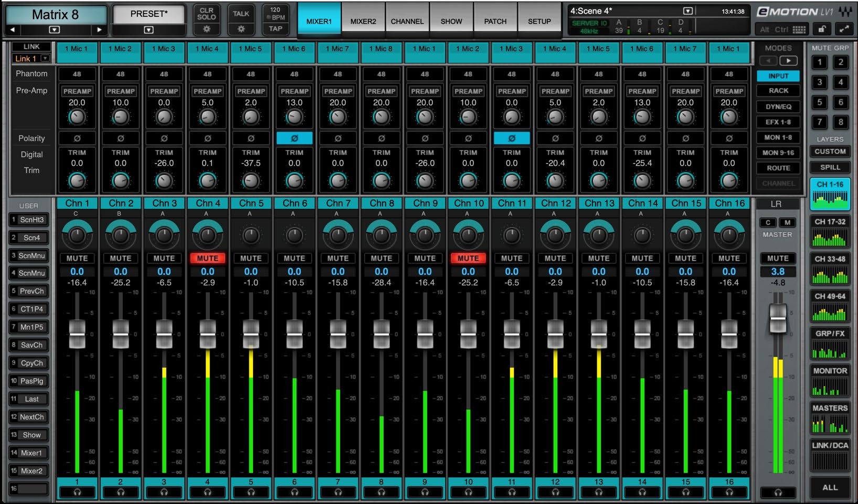858x504 pixels.
Task: Open the CHANNEL tab
Action: click(407, 21)
